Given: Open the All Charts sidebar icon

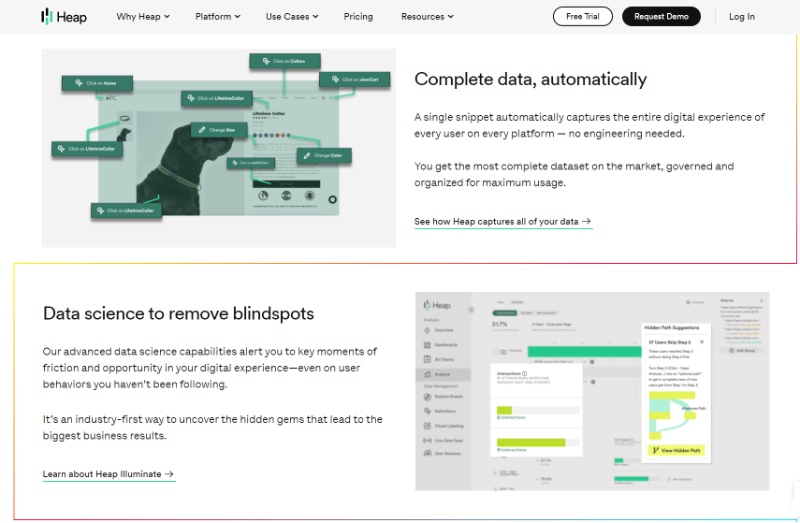Looking at the screenshot, I should click(427, 359).
